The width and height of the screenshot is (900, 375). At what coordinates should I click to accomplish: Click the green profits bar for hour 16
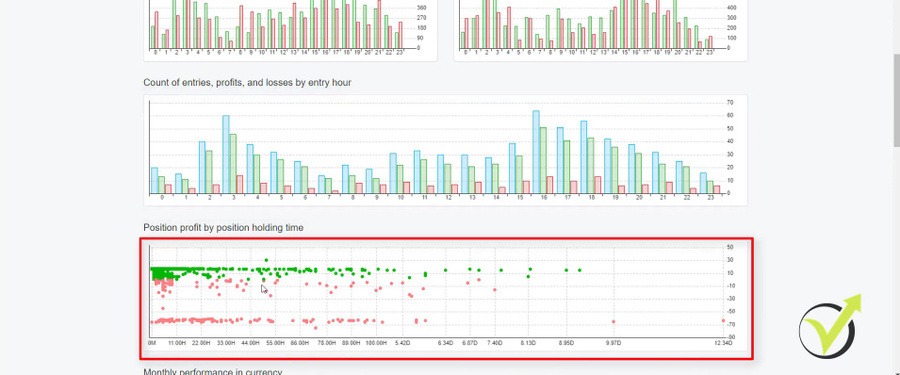[543, 160]
